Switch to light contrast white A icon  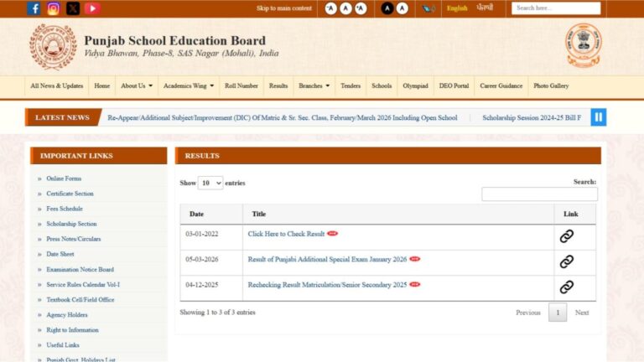402,8
